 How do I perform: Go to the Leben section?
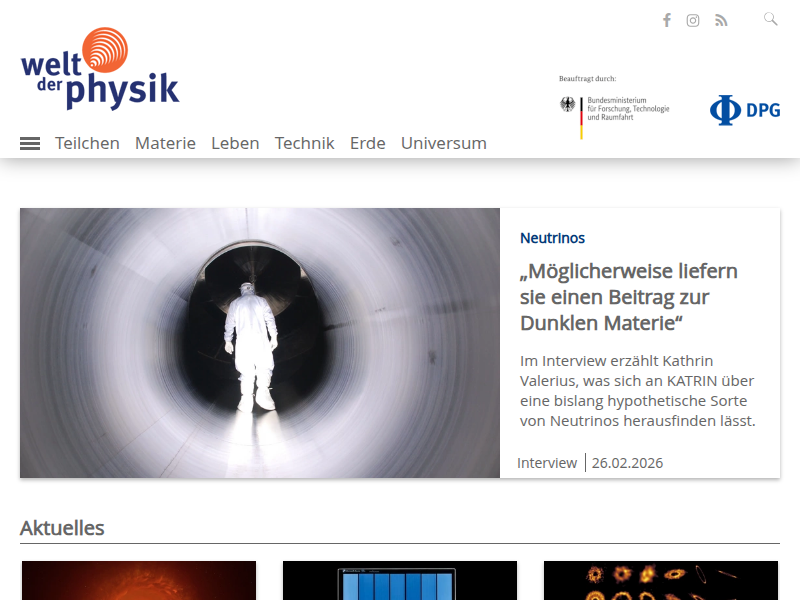click(x=235, y=143)
